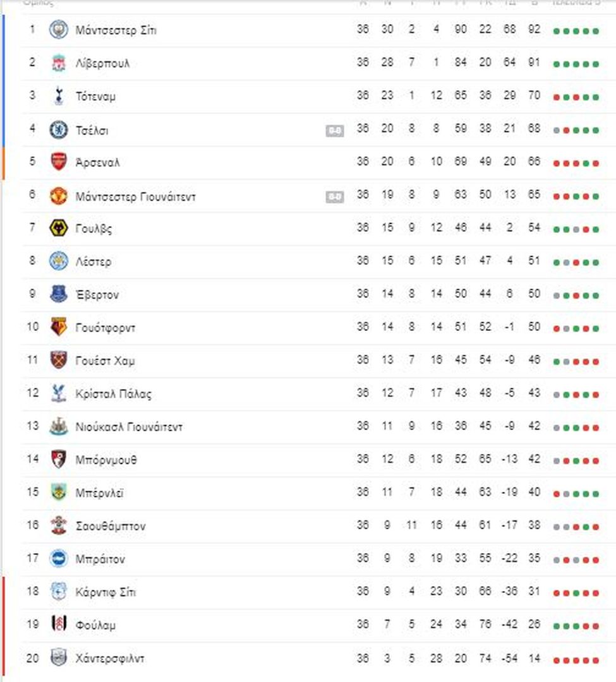Click the Wolves crest icon
616x682 pixels.
coord(58,229)
